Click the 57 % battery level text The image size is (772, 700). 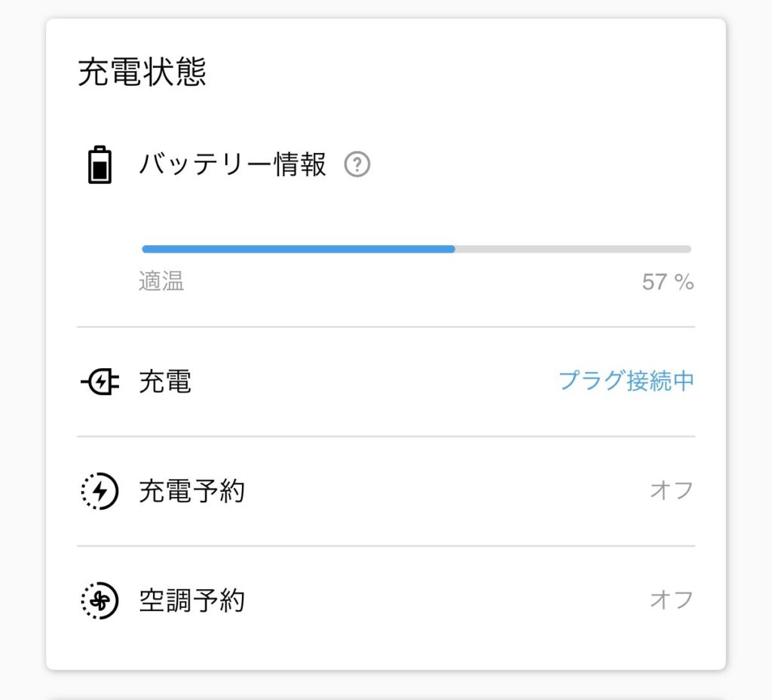667,282
